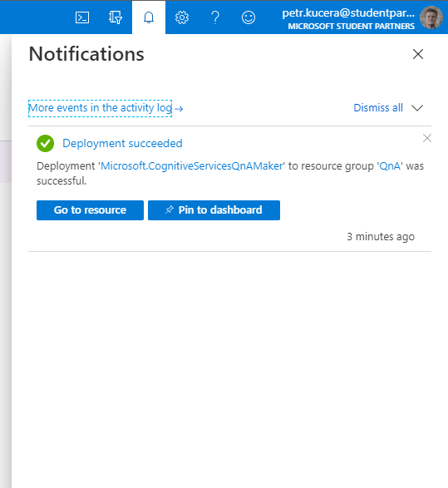This screenshot has width=448, height=488.
Task: Open the petr.kucera account menu
Action: coord(348,18)
